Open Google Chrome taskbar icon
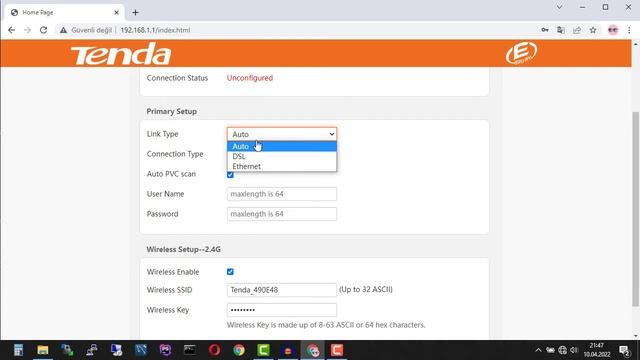 [239, 350]
